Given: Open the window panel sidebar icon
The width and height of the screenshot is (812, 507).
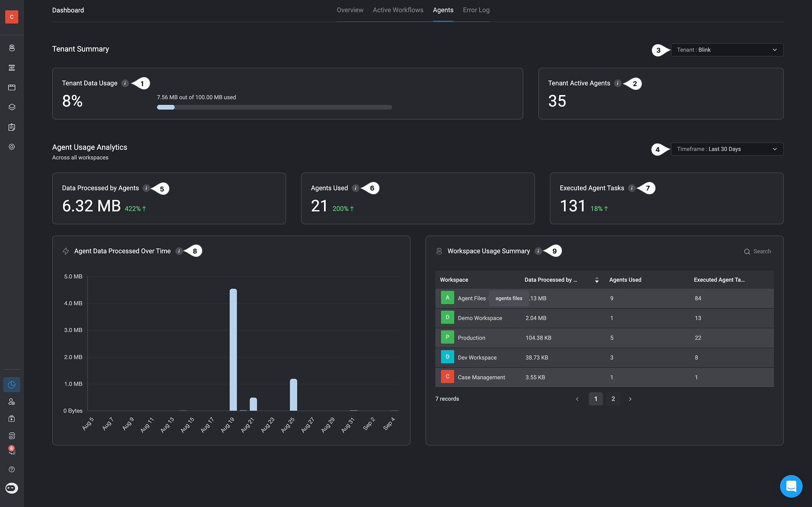Looking at the screenshot, I should tap(12, 87).
